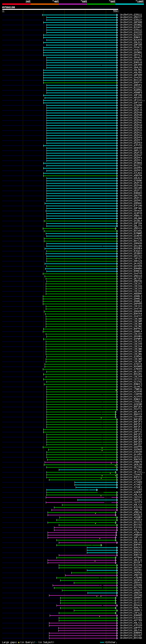Open hit UniRef100_Q9ARL3
This screenshot has width=146, height=644.
point(131,296)
